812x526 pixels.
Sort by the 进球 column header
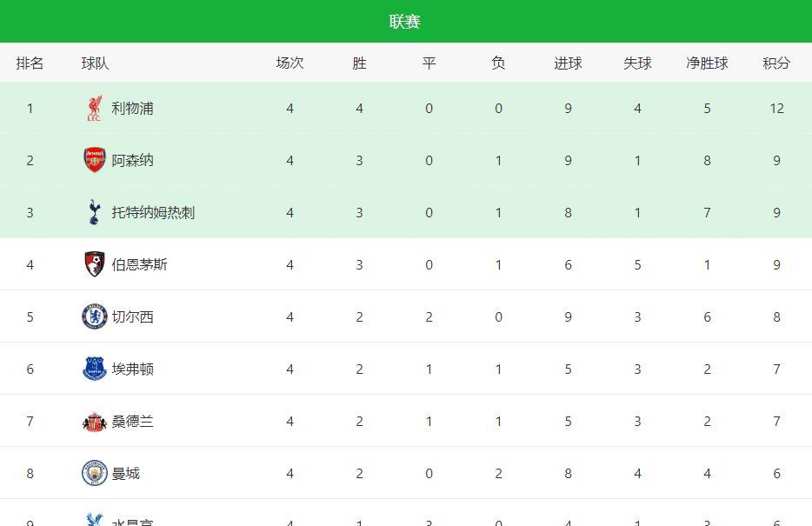pyautogui.click(x=568, y=63)
